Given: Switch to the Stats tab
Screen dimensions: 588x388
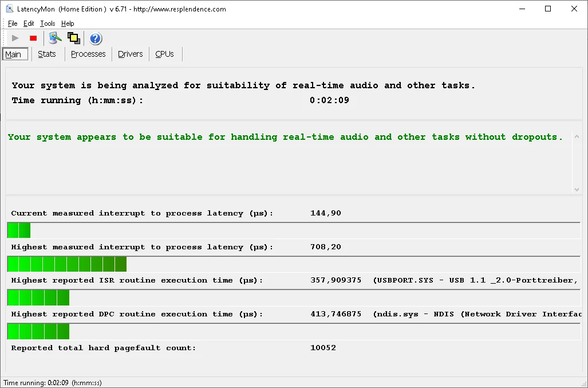Looking at the screenshot, I should (x=47, y=54).
